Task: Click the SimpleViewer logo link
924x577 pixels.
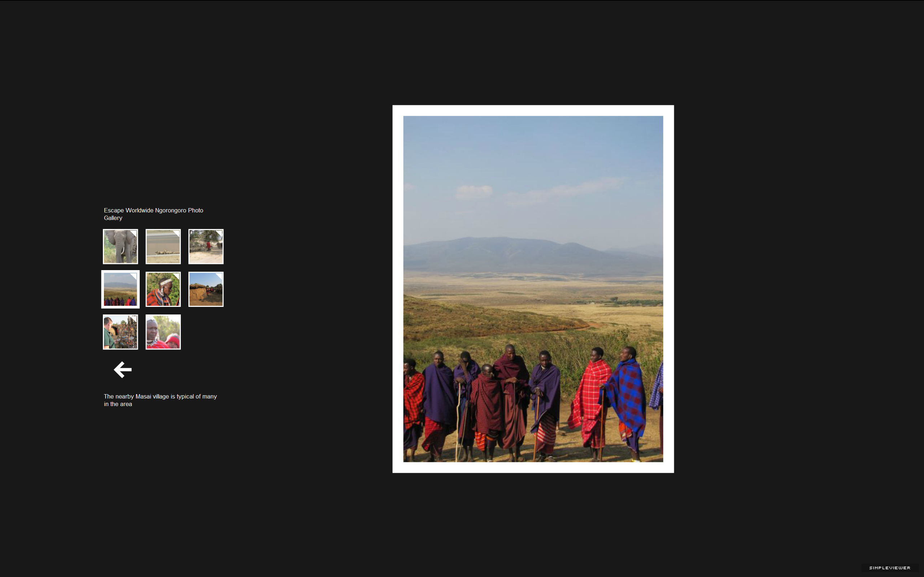Action: tap(890, 568)
